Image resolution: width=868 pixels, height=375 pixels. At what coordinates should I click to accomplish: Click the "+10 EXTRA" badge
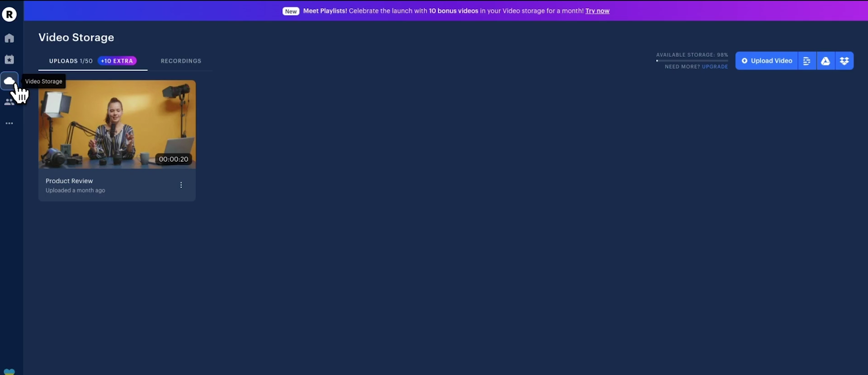tap(117, 61)
